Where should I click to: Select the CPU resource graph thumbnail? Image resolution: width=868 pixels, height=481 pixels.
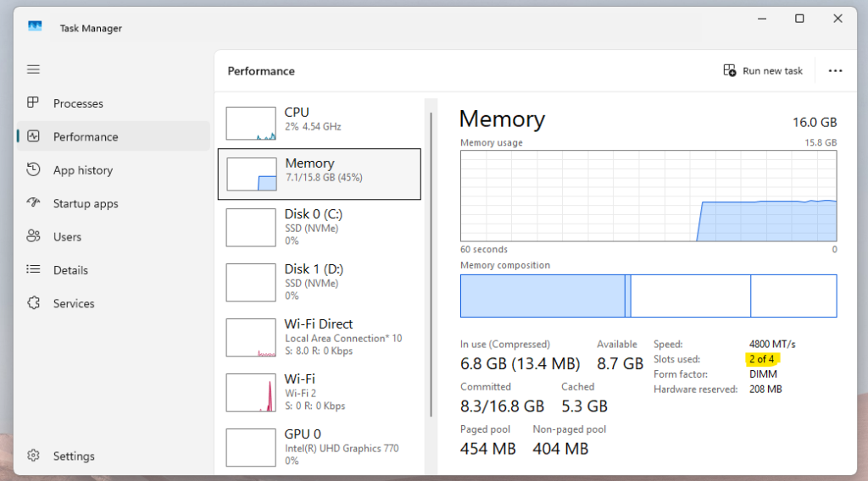251,124
